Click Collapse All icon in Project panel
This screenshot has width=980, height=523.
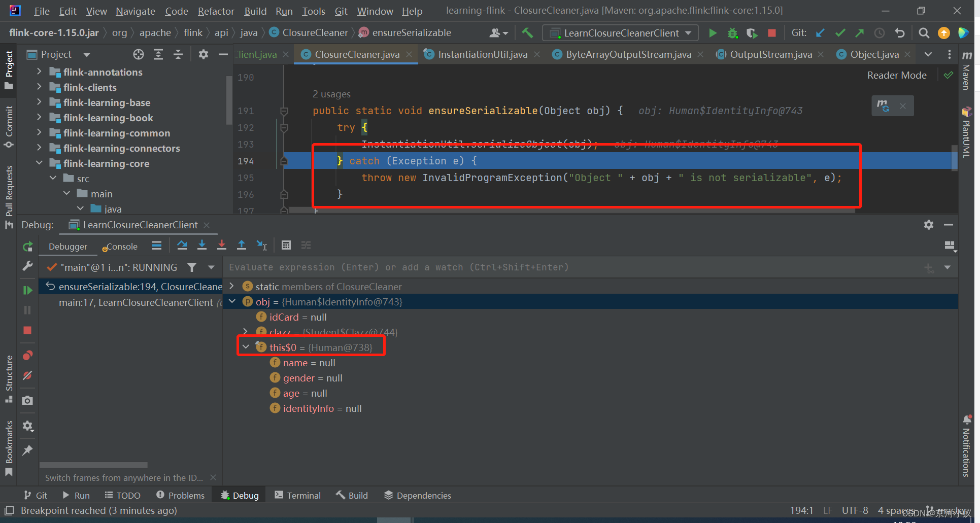[x=178, y=54]
